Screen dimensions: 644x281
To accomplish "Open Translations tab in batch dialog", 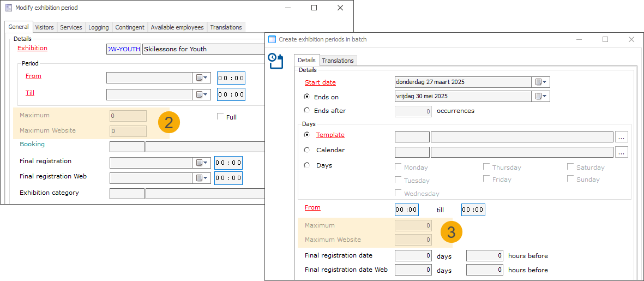I will (x=338, y=61).
